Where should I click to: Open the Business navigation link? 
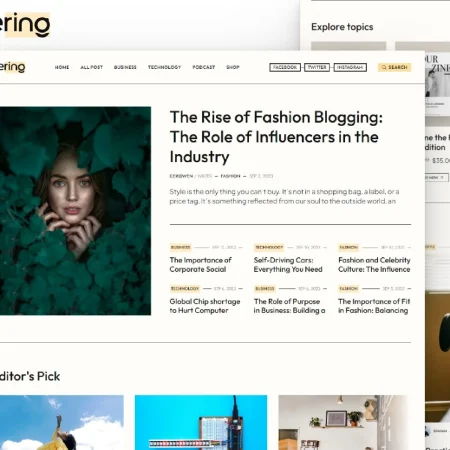point(125,67)
